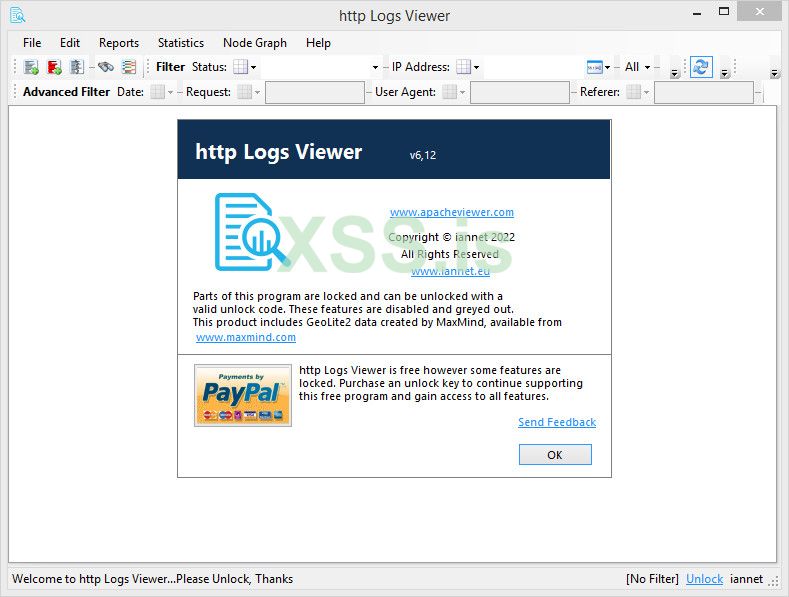Screen dimensions: 789x597
Task: Expand the User Agent filter dropdown arrow
Action: (x=462, y=92)
